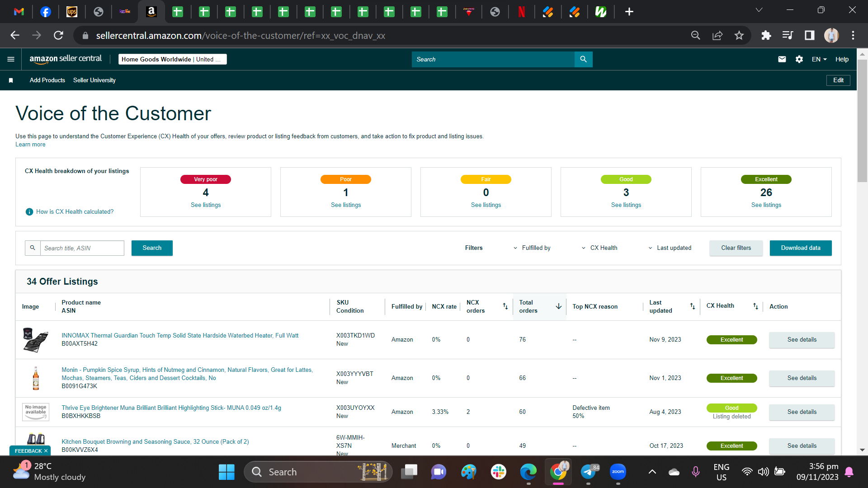Bookmark this page with the star icon

[x=739, y=35]
